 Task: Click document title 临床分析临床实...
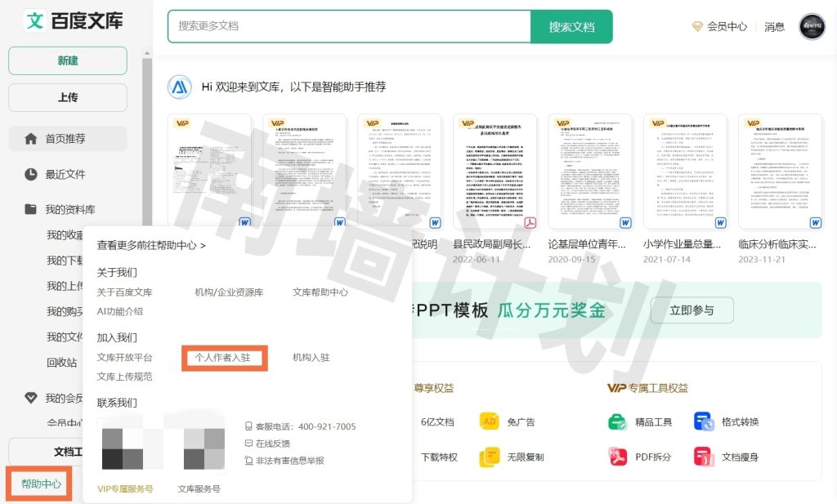(x=777, y=244)
